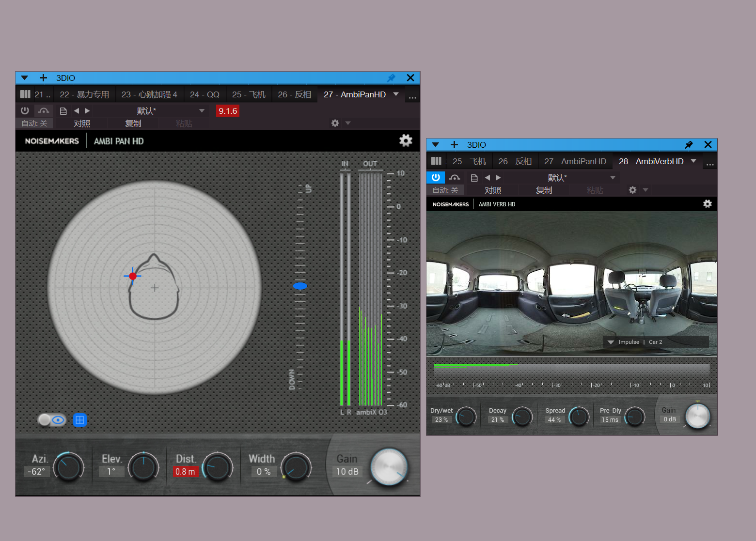The height and width of the screenshot is (541, 756).
Task: Click the blue elevation slider handle
Action: (300, 286)
